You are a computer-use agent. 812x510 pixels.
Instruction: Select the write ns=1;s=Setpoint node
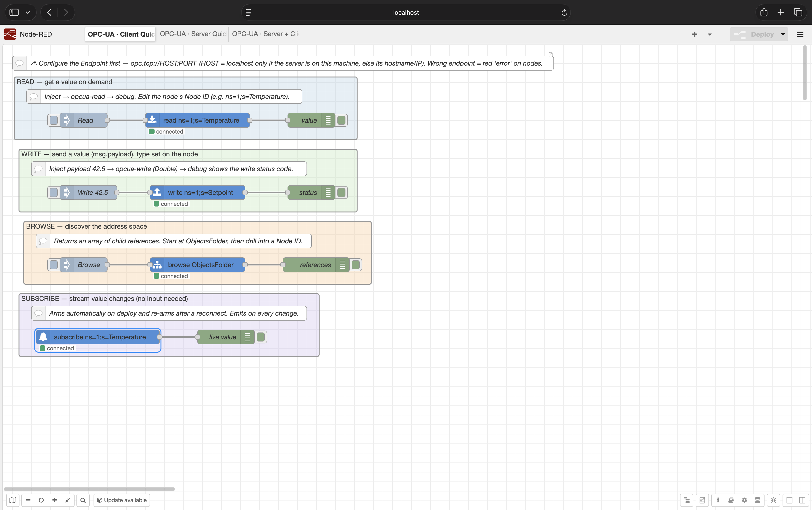[198, 192]
